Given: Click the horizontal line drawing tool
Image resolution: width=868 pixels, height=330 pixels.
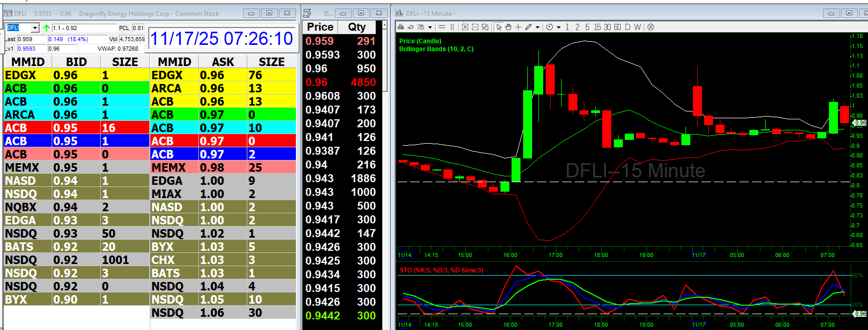Looking at the screenshot, I should click(442, 27).
